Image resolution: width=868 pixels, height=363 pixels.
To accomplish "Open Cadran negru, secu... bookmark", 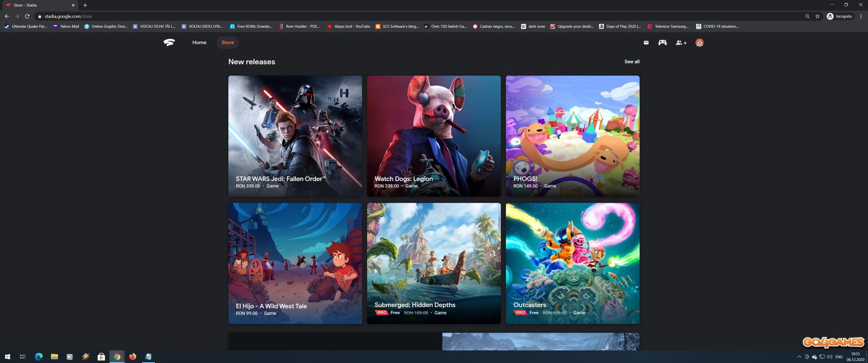I will coord(494,26).
